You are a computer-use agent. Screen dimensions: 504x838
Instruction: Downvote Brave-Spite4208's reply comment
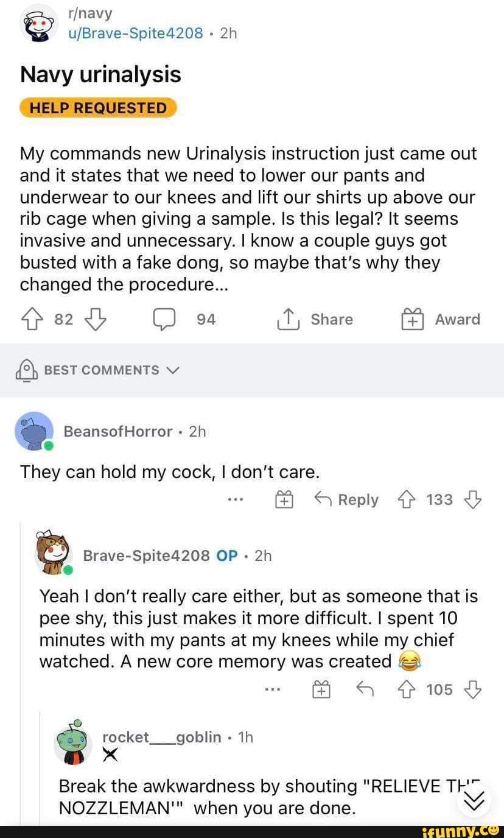coord(472,689)
